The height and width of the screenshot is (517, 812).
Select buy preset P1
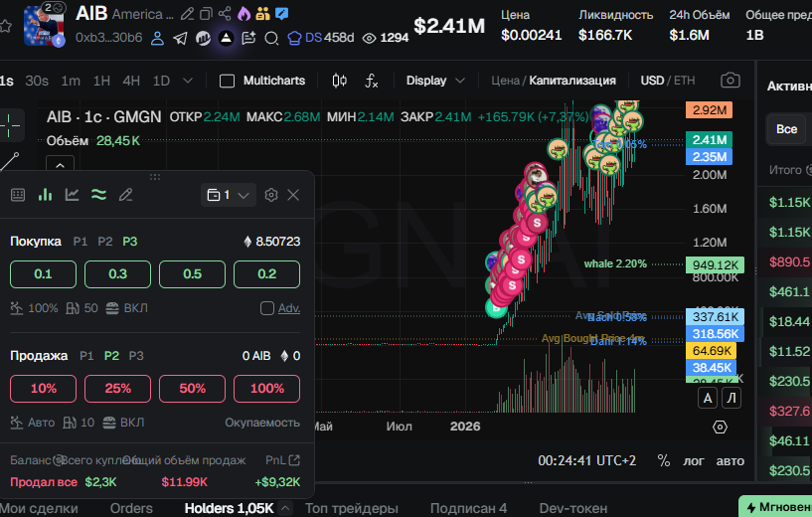point(81,242)
